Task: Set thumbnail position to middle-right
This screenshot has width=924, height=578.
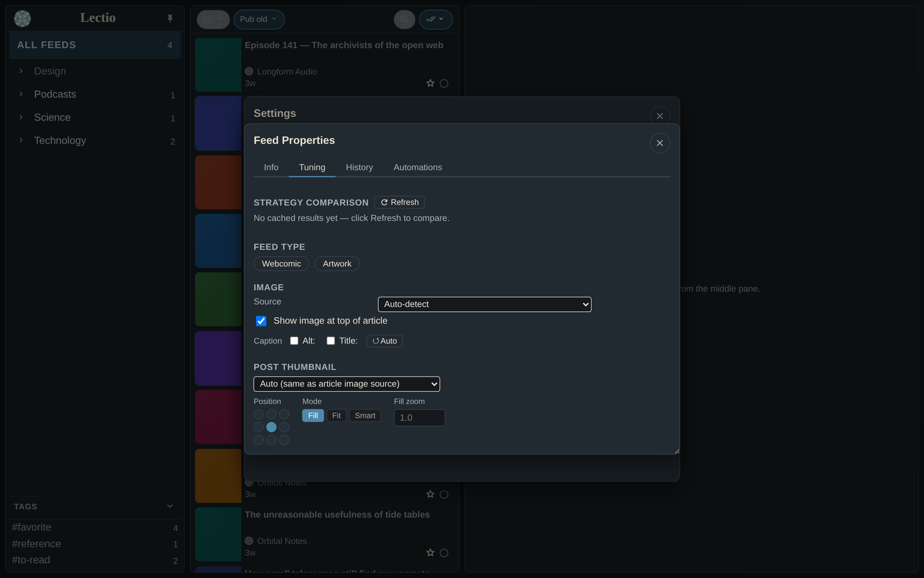Action: 284,427
